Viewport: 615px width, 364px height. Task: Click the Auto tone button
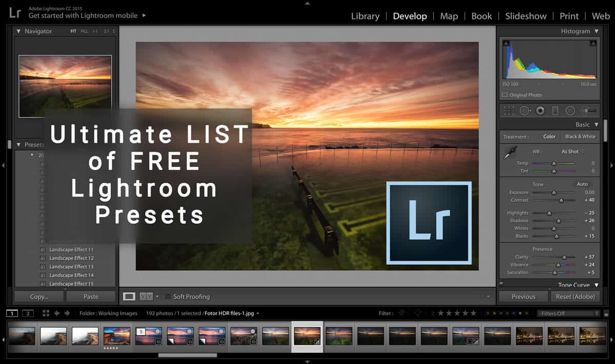pos(582,184)
